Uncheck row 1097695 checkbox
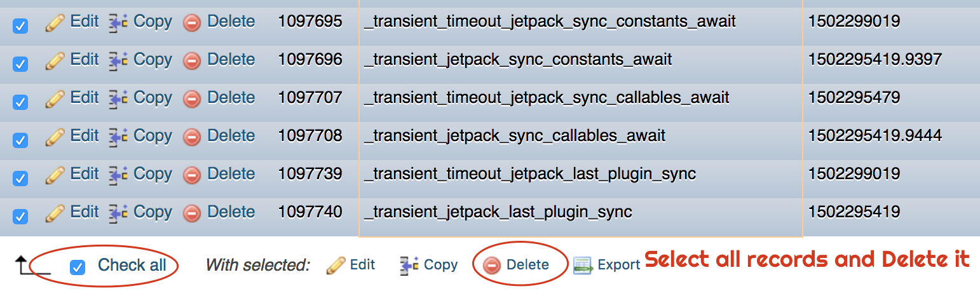980x291 pixels. tap(20, 26)
